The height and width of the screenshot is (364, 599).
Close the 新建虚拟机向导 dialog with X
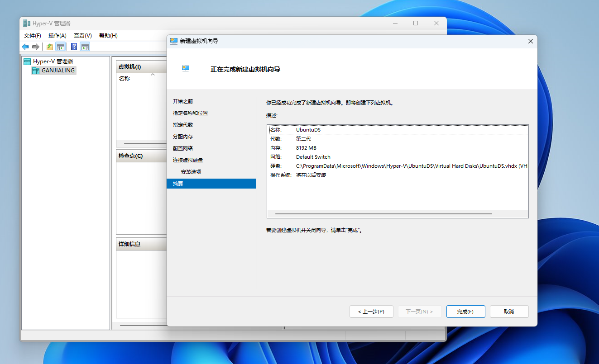click(x=531, y=41)
